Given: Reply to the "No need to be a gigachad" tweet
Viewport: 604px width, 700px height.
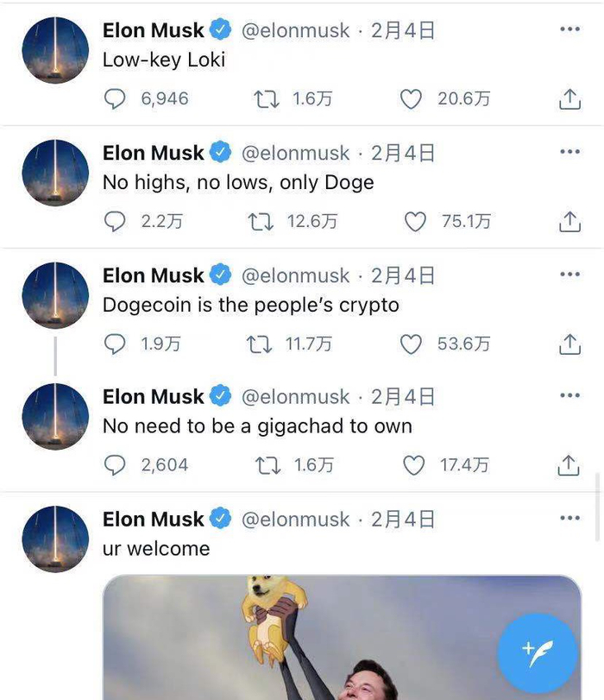Looking at the screenshot, I should click(115, 465).
